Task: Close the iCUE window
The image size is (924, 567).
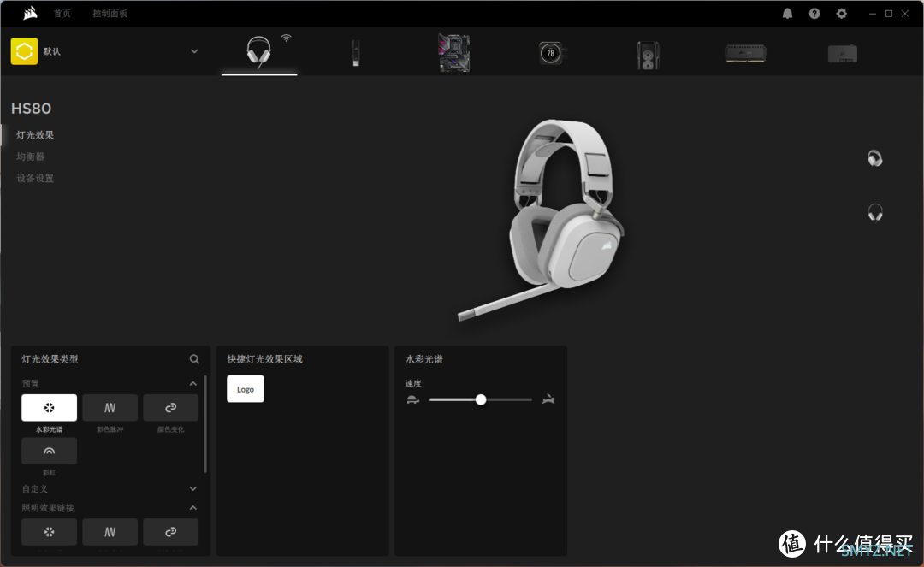Action: point(905,14)
